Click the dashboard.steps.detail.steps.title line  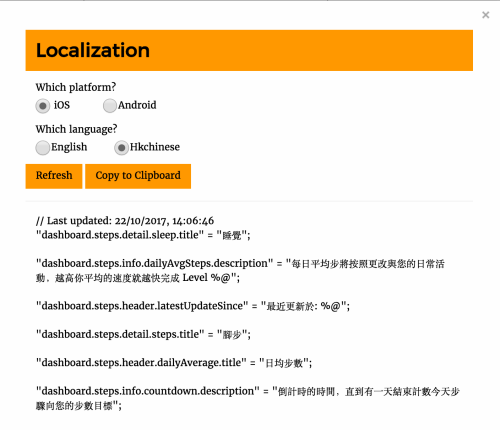[x=143, y=334]
